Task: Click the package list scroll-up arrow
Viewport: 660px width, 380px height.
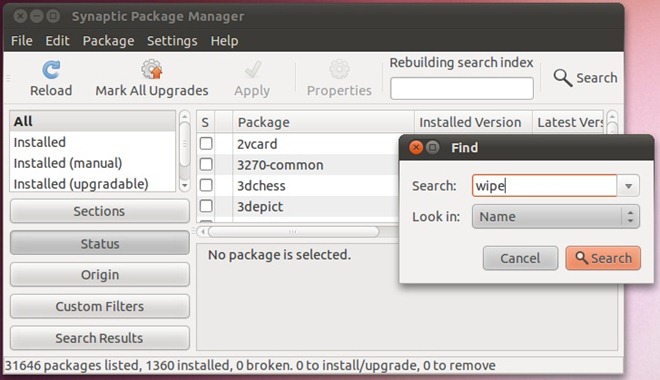Action: pos(612,117)
